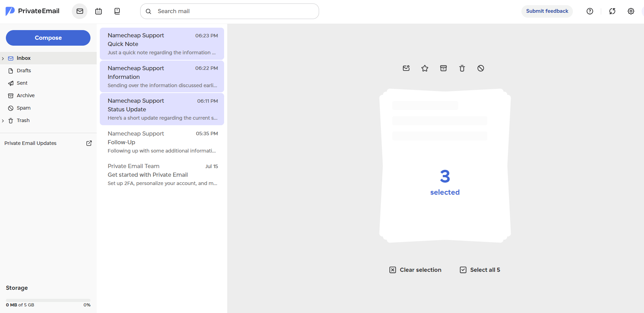Click the Drafts file icon
The width and height of the screenshot is (644, 313).
click(11, 71)
